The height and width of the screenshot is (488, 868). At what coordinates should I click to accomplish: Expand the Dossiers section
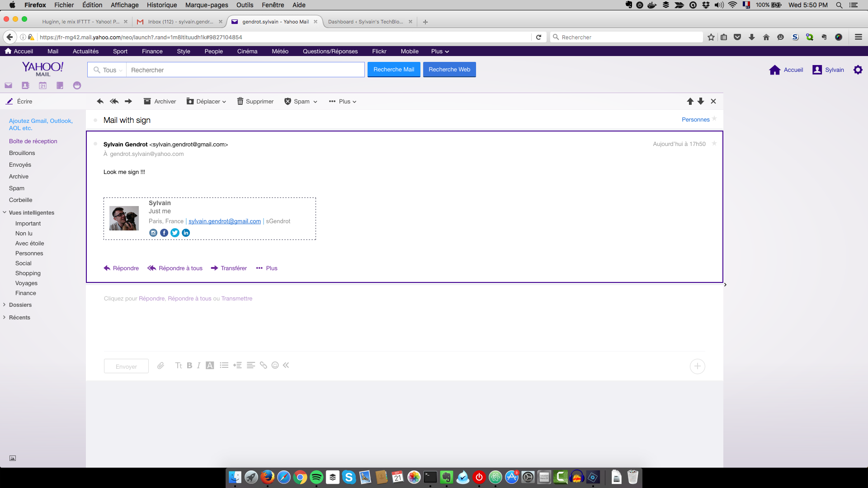5,305
